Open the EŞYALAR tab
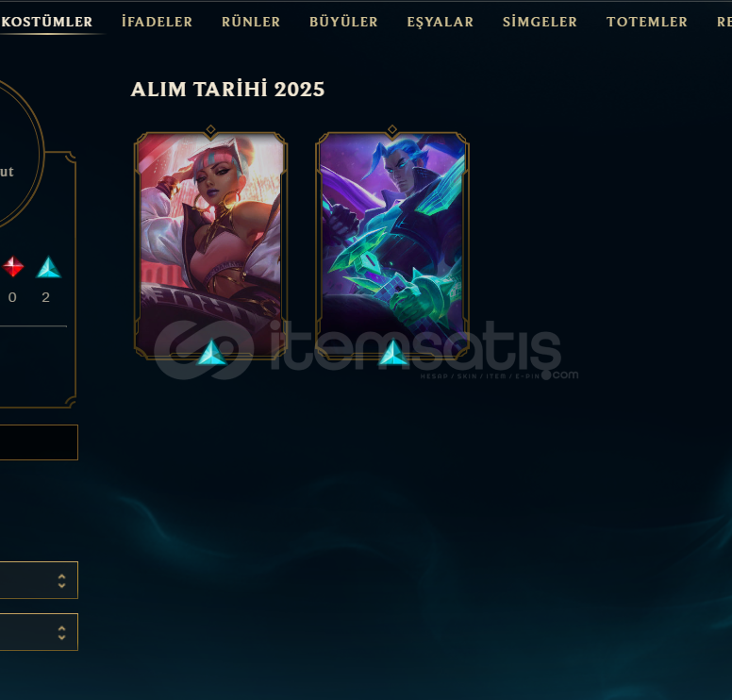The image size is (732, 700). click(441, 22)
